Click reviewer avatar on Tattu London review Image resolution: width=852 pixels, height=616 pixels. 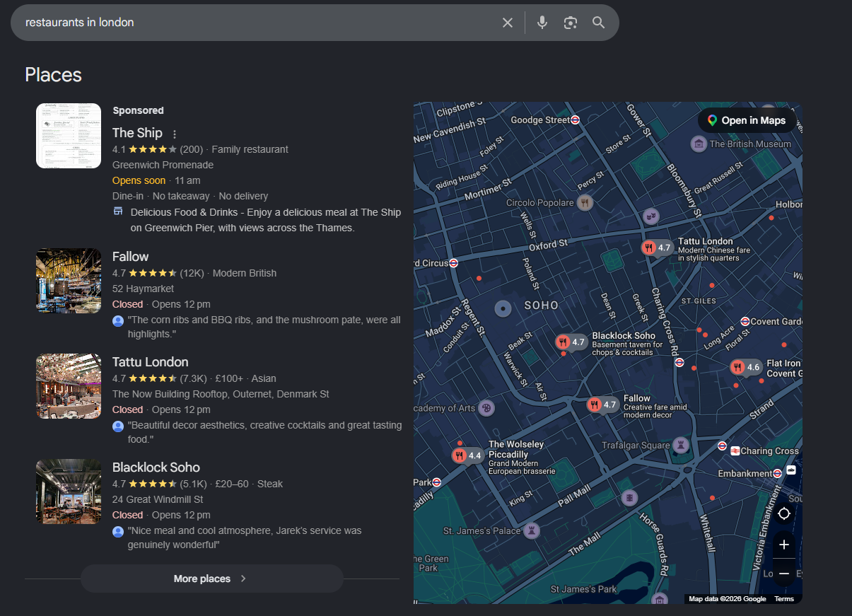118,426
